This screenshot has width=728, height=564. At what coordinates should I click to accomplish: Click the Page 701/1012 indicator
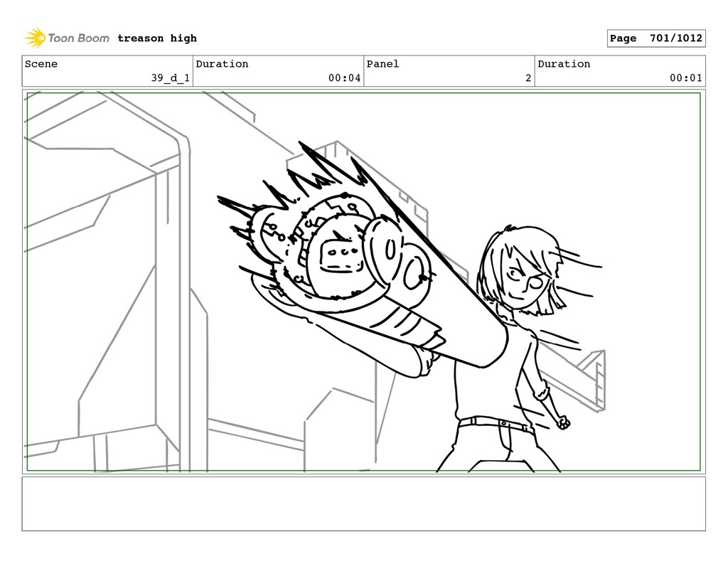pyautogui.click(x=656, y=38)
